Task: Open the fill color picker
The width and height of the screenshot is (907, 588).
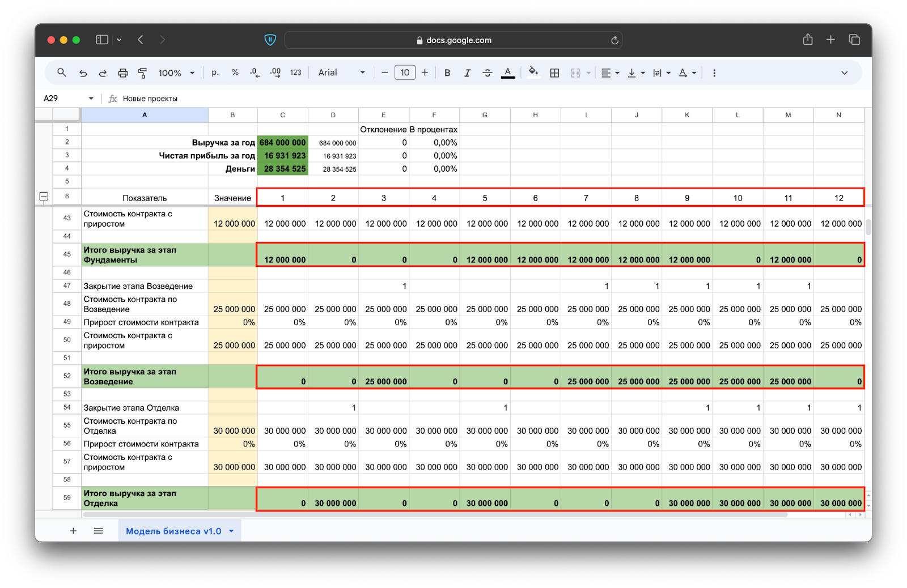Action: 533,73
